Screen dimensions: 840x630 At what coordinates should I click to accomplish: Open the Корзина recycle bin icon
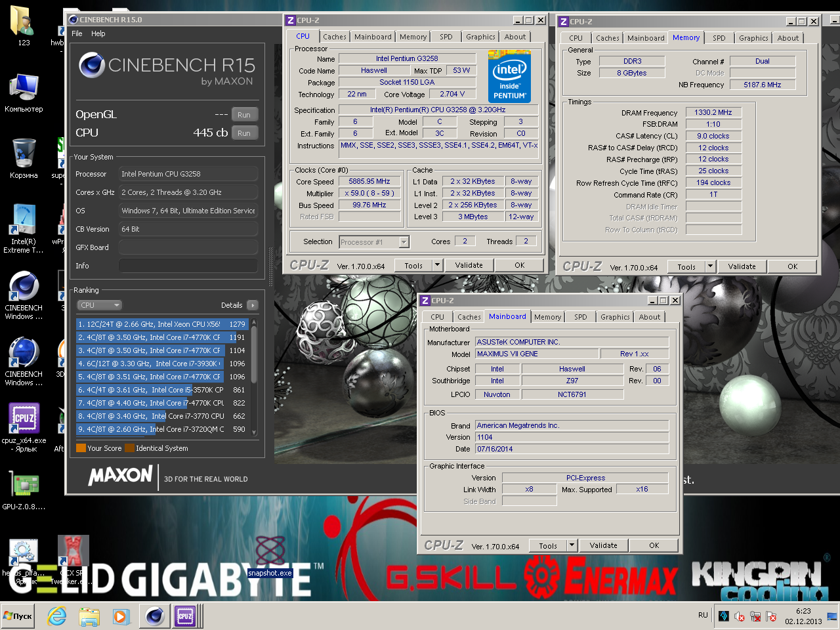click(x=24, y=154)
